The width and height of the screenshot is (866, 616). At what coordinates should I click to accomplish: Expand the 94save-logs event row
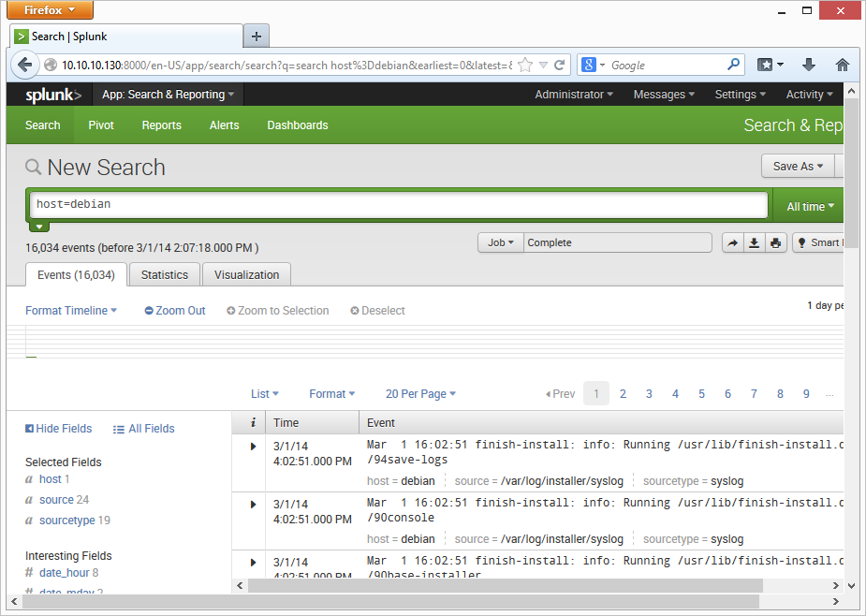[253, 447]
